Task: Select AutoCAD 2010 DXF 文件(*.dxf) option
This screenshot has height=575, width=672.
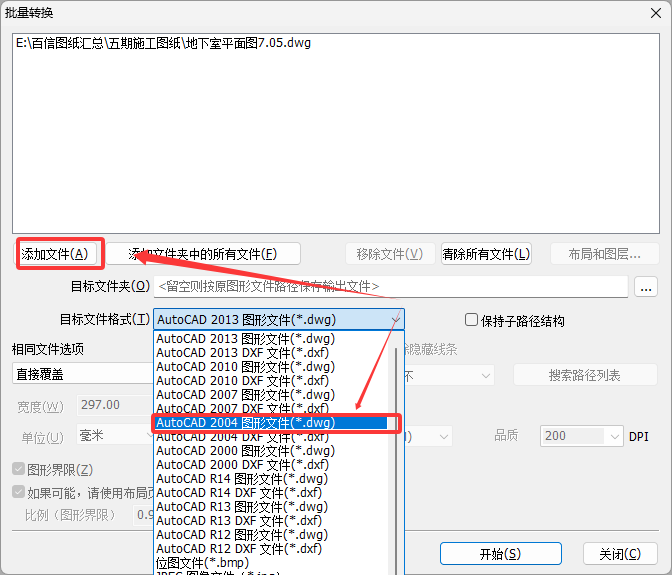Action: point(271,381)
